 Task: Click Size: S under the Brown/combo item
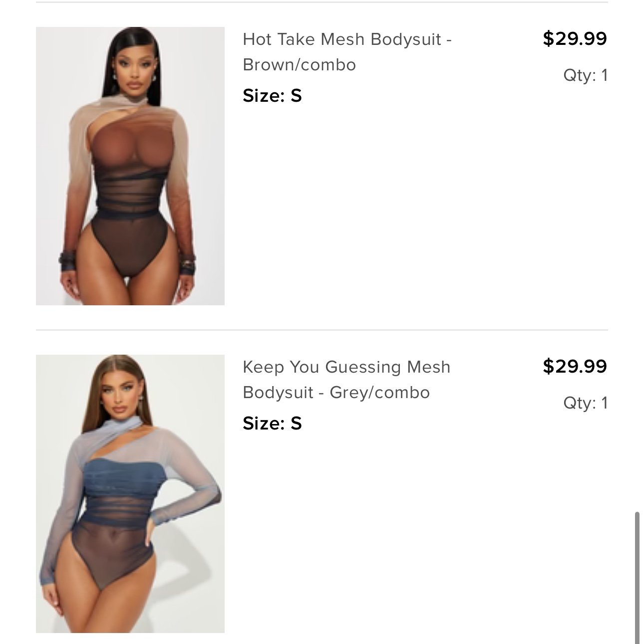[x=272, y=95]
